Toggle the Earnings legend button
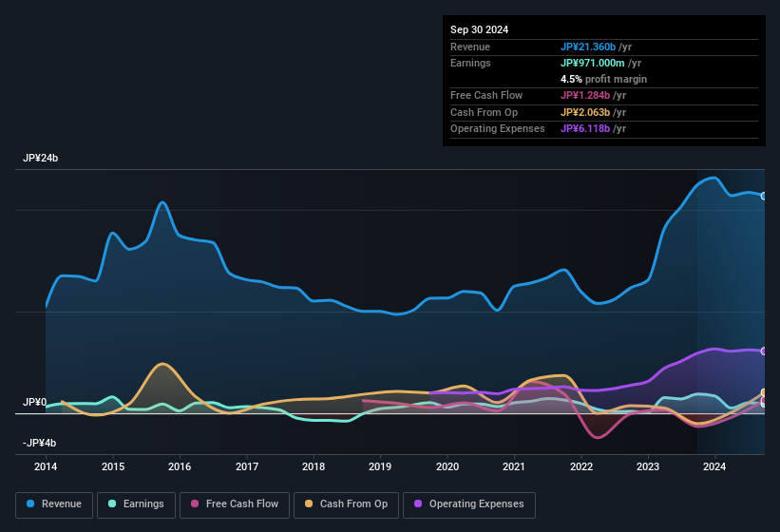This screenshot has height=532, width=780. click(x=136, y=504)
